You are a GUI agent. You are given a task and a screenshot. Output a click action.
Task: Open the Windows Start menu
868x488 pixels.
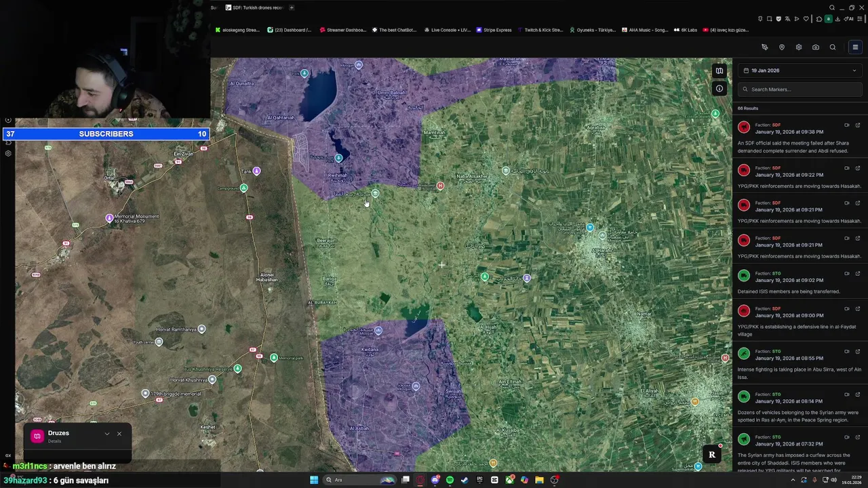point(314,480)
